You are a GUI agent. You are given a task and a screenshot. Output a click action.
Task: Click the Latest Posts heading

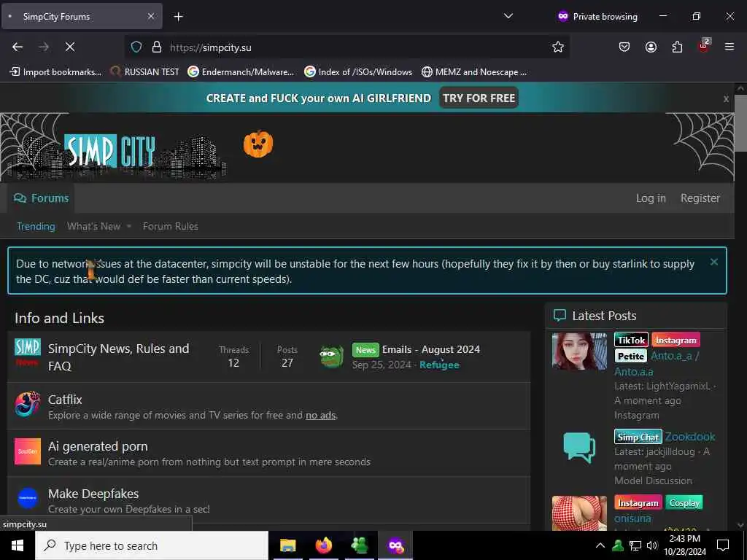604,316
